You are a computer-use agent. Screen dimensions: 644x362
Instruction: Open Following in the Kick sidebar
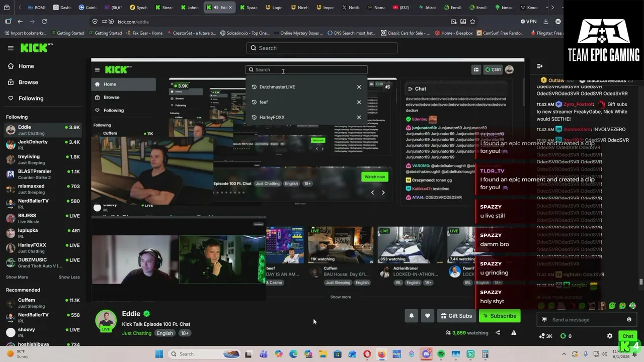click(x=31, y=98)
